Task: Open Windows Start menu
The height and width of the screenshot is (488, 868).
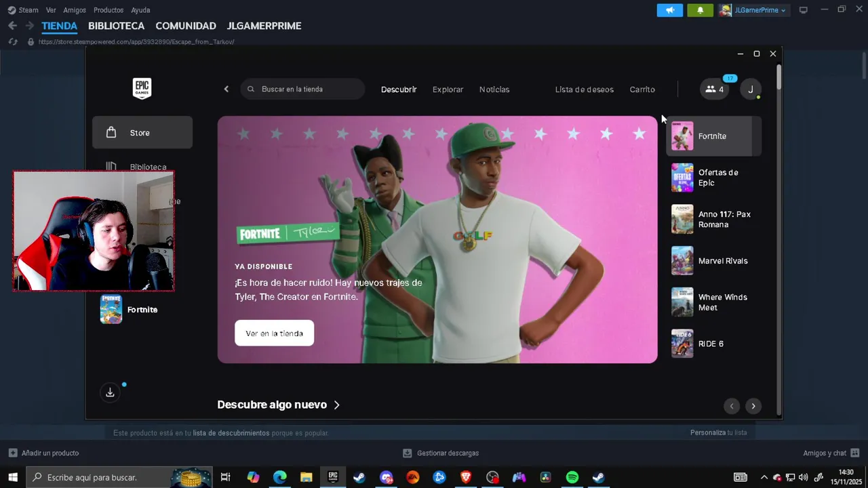Action: 13,477
